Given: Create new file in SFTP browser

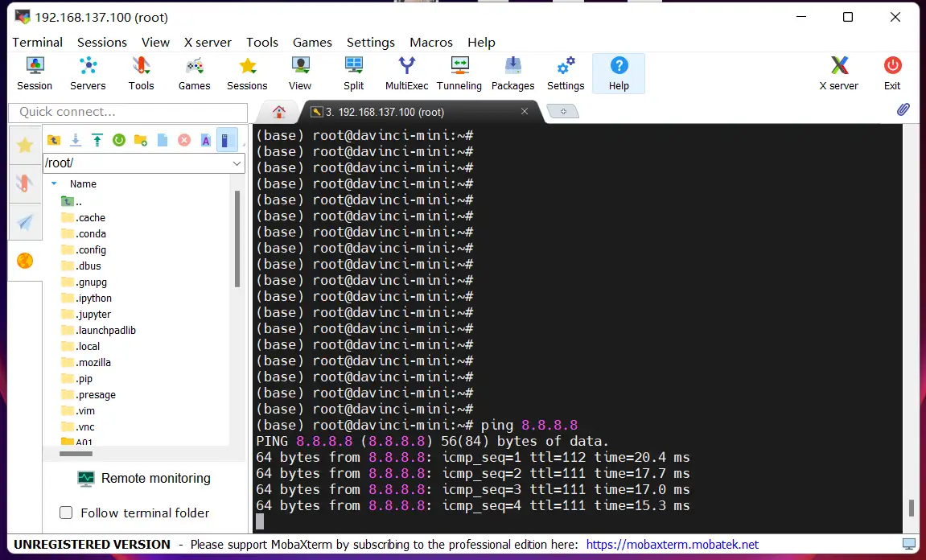Looking at the screenshot, I should pyautogui.click(x=163, y=140).
